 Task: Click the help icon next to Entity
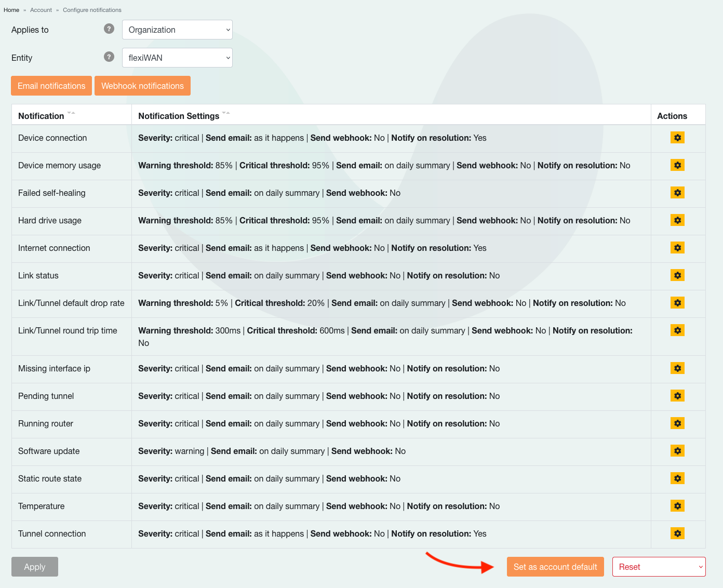click(109, 57)
